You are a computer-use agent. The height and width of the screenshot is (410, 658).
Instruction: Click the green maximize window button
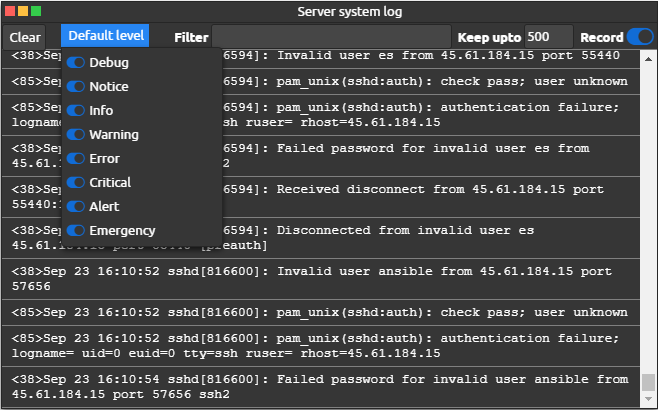tap(37, 11)
